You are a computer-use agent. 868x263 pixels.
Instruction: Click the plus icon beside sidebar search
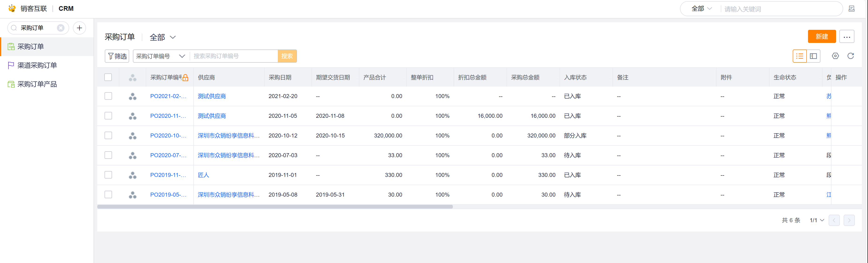click(x=79, y=28)
